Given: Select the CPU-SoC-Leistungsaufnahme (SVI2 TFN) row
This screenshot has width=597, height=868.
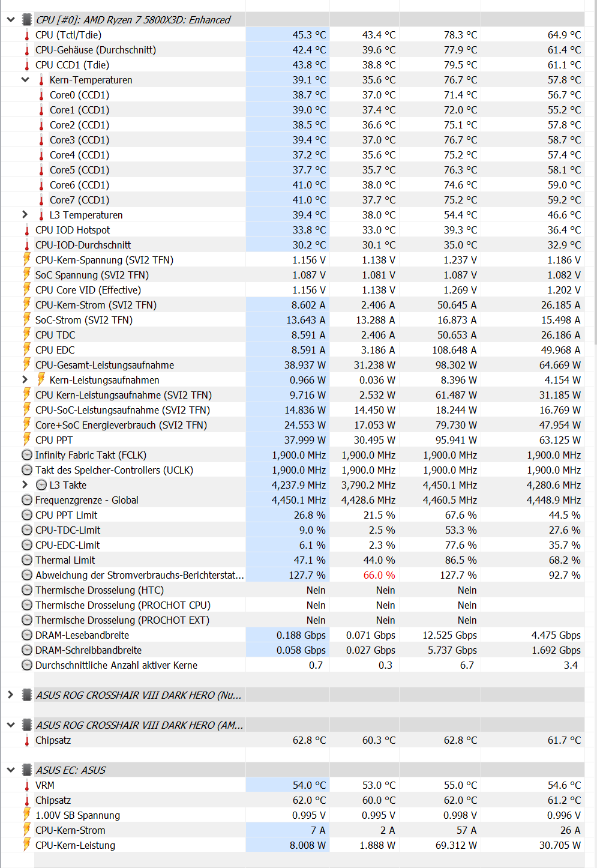Looking at the screenshot, I should pos(292,410).
